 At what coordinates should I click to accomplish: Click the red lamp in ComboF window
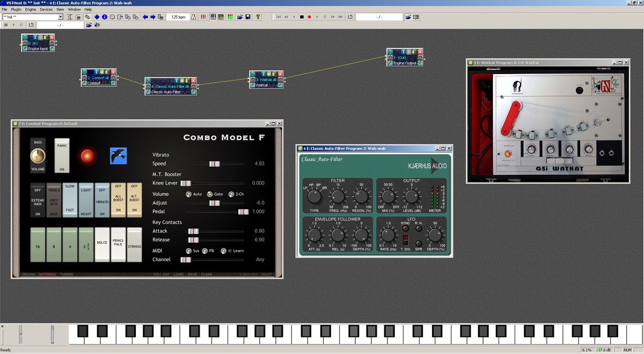coord(87,156)
